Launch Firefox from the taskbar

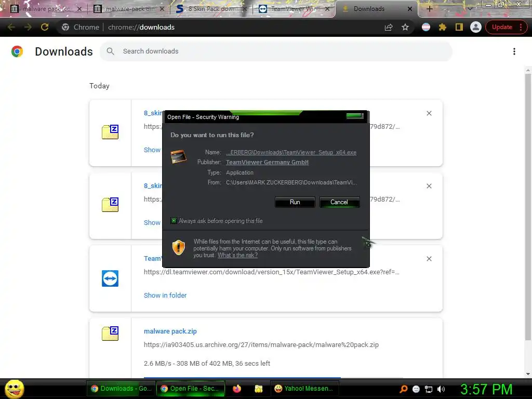click(237, 389)
